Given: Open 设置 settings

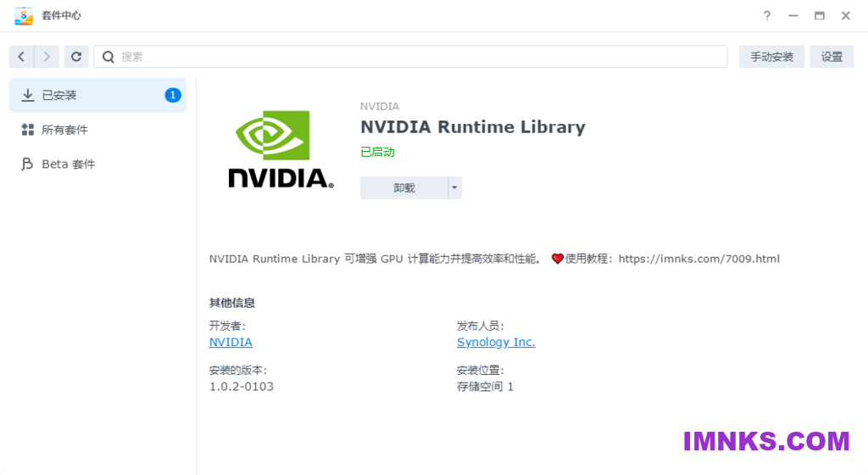Looking at the screenshot, I should pos(832,57).
